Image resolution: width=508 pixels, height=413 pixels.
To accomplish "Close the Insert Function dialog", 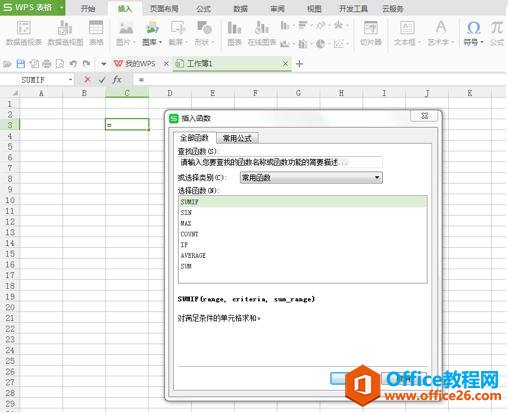I will pyautogui.click(x=424, y=116).
